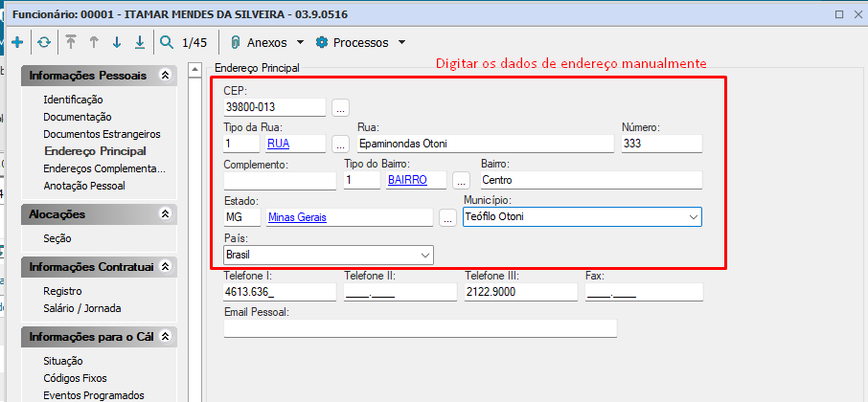Open Eventos Programados in the sidebar
The height and width of the screenshot is (402, 868).
94,395
